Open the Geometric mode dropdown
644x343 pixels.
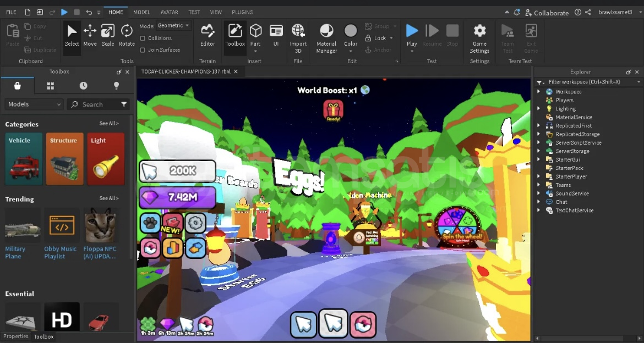coord(173,26)
